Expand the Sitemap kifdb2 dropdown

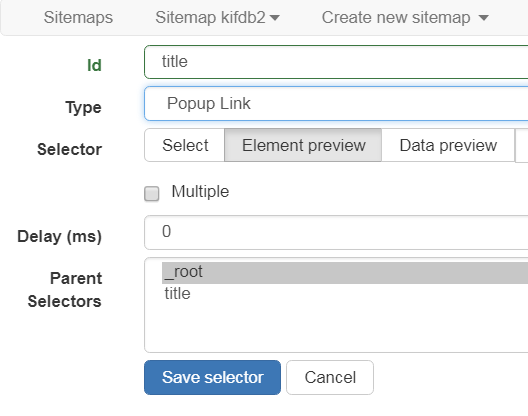[x=217, y=18]
